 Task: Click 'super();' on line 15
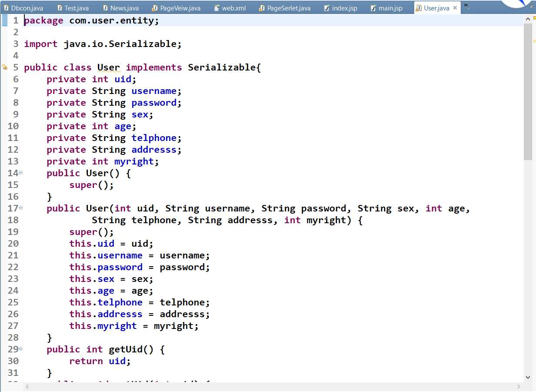91,185
